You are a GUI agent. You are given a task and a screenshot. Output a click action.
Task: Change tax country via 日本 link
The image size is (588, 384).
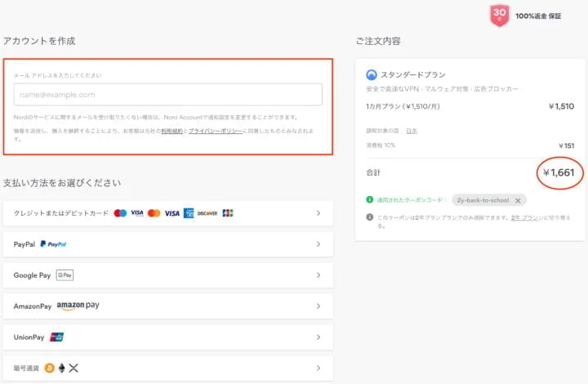(x=412, y=131)
